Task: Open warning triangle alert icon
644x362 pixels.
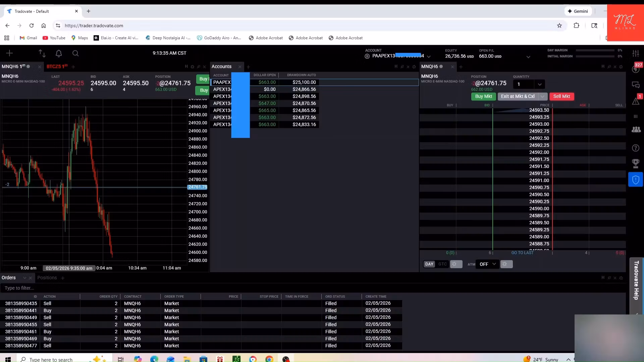Action: pyautogui.click(x=636, y=101)
